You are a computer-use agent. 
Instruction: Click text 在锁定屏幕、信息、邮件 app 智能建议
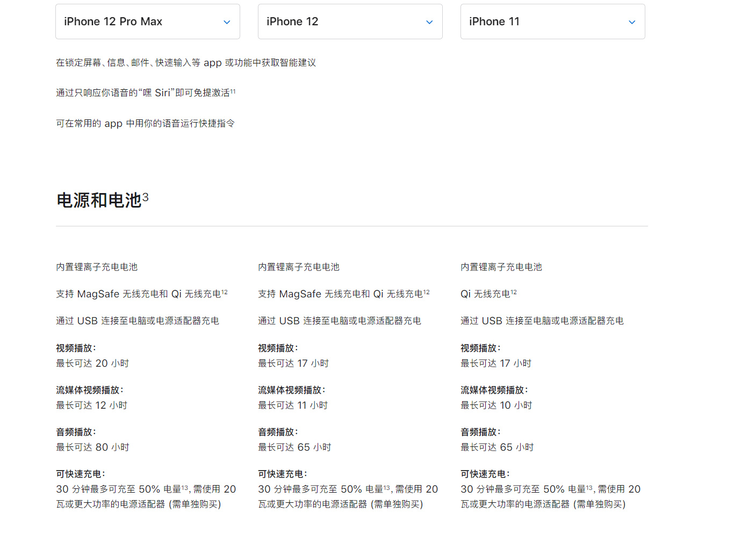coord(186,63)
